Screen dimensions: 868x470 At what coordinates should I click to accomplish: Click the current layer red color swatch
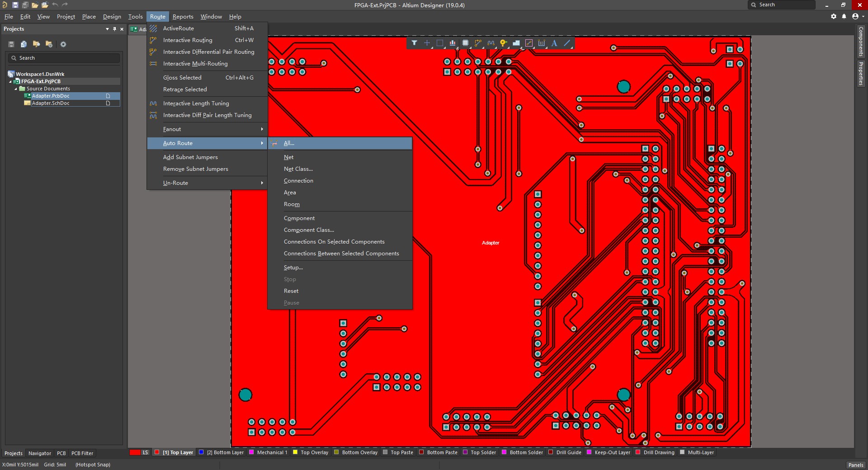[135, 452]
